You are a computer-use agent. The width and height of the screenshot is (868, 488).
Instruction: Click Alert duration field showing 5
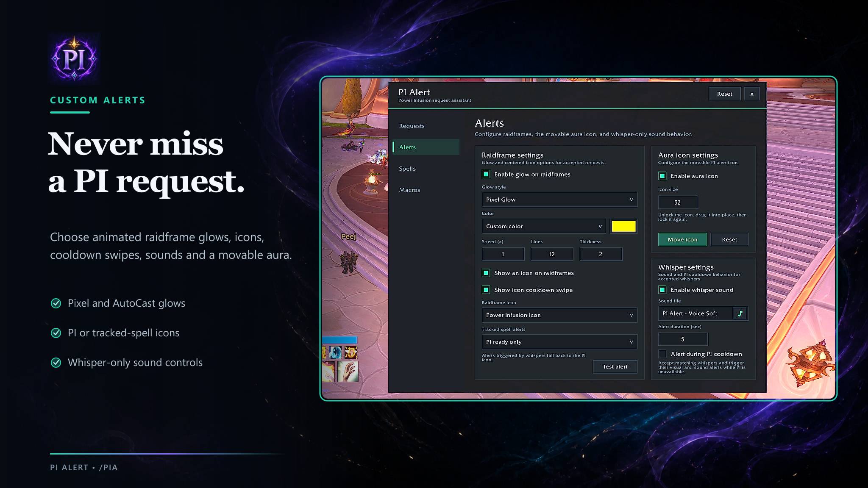[683, 339]
